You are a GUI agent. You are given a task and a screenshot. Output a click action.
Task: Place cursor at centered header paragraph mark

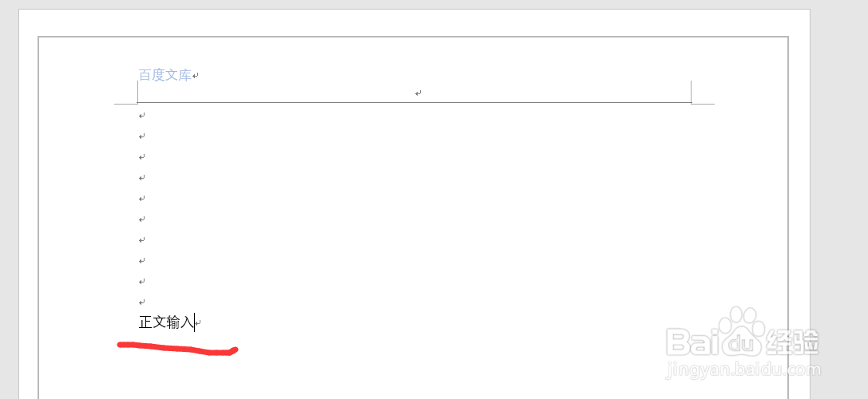click(x=418, y=93)
